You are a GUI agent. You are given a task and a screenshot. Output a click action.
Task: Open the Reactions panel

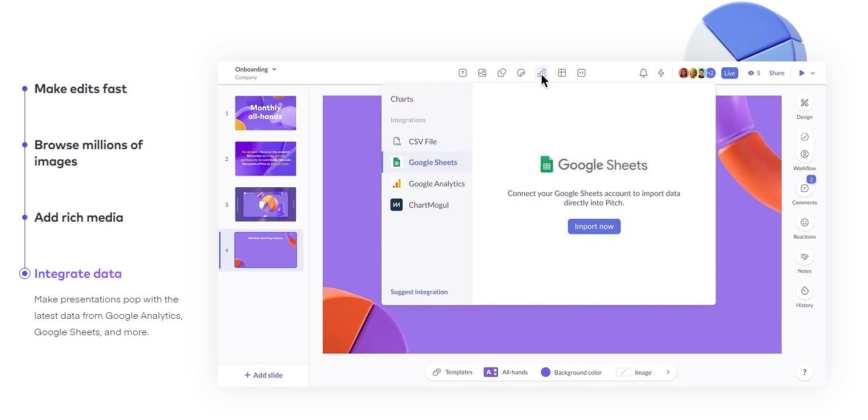[804, 227]
